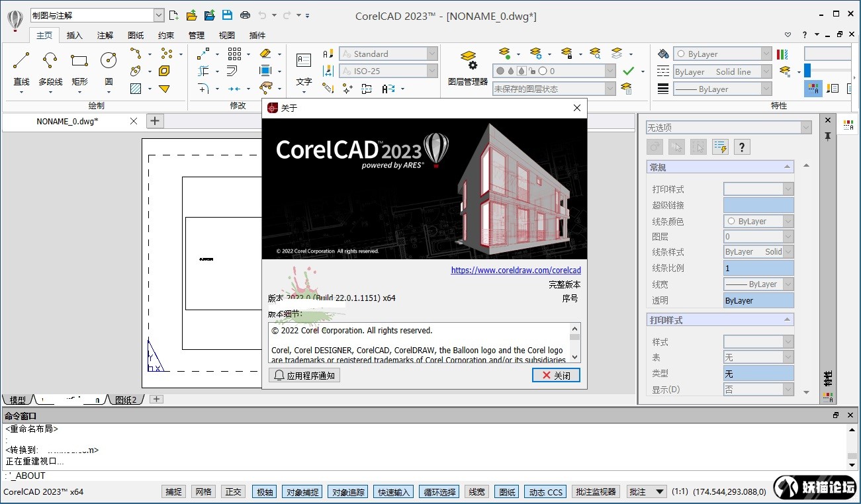Open the Layer Manager (图层管理器)
Screen dimensions: 861x504
pos(468,68)
